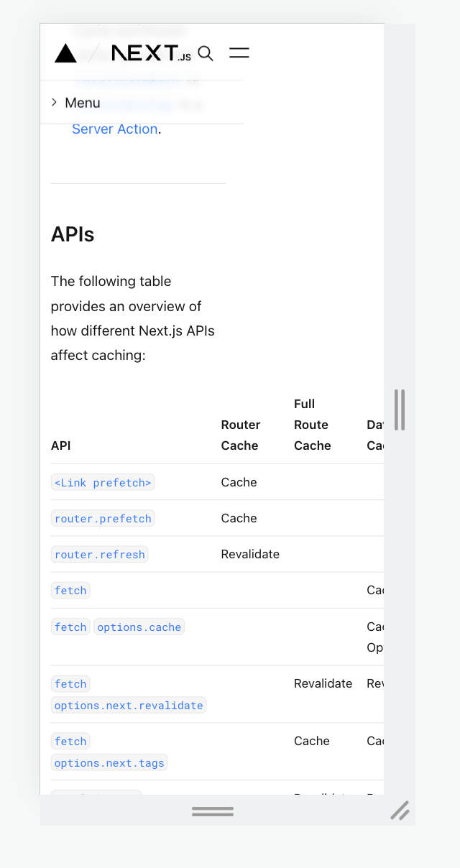Open the router.refresh documentation
The image size is (460, 868).
pyautogui.click(x=99, y=554)
